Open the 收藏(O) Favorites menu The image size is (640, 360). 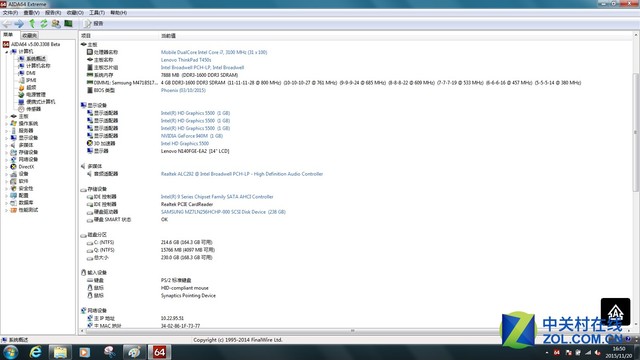75,13
